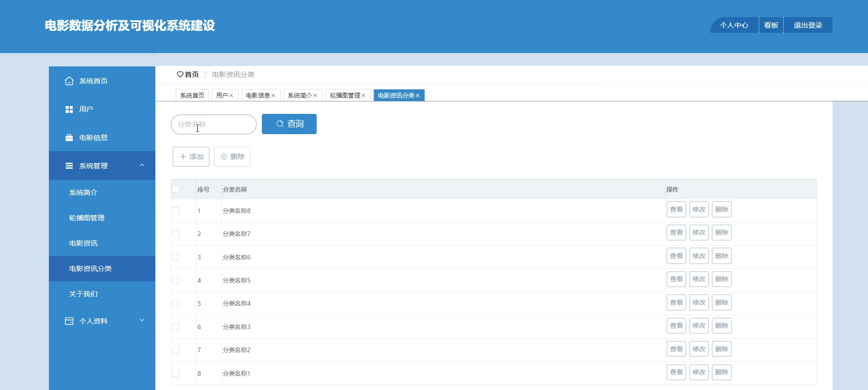Click the card icon next to 个人资料
This screenshot has height=390, width=868.
point(69,321)
